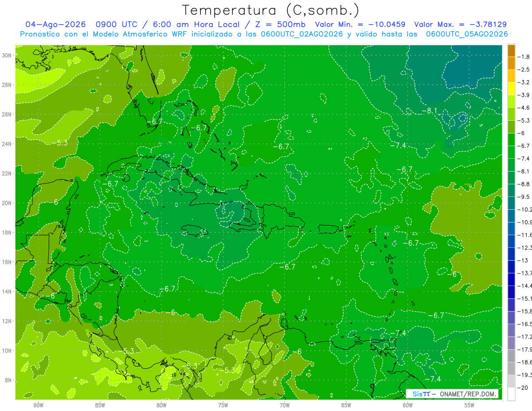Click 'Valor Max. = -3.78129' text
Screen dimensions: 532x411
(461, 24)
